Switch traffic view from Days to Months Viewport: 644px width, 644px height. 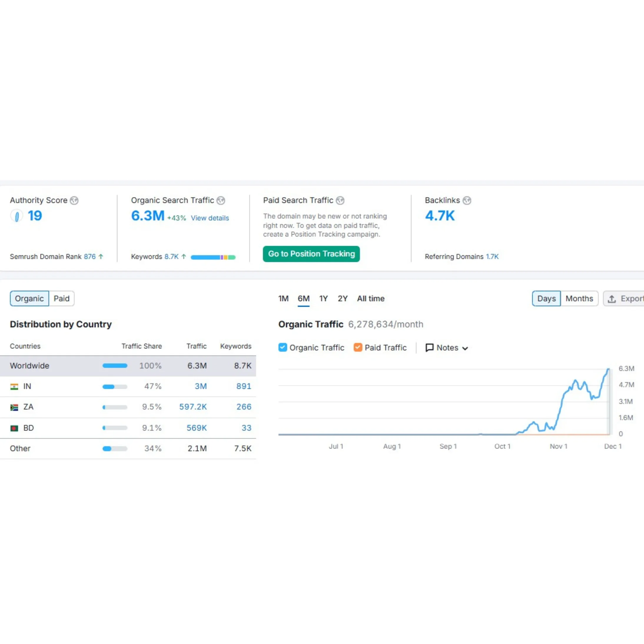tap(579, 299)
